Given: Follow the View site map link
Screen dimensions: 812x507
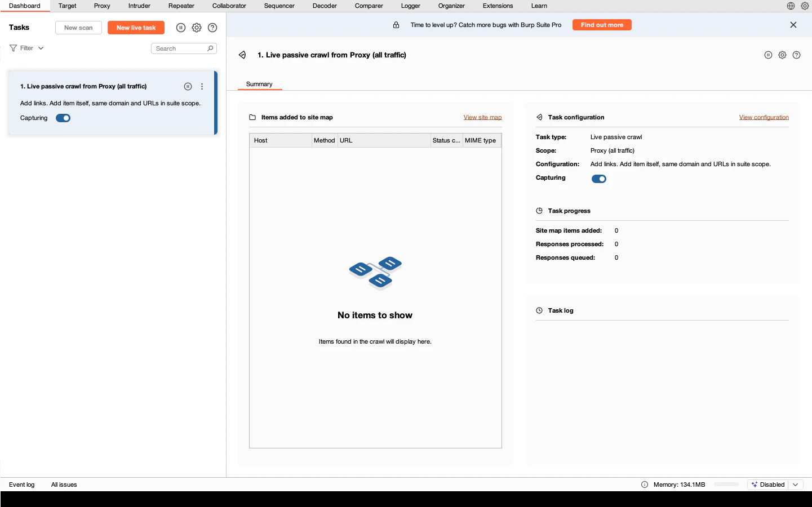Looking at the screenshot, I should pyautogui.click(x=482, y=117).
